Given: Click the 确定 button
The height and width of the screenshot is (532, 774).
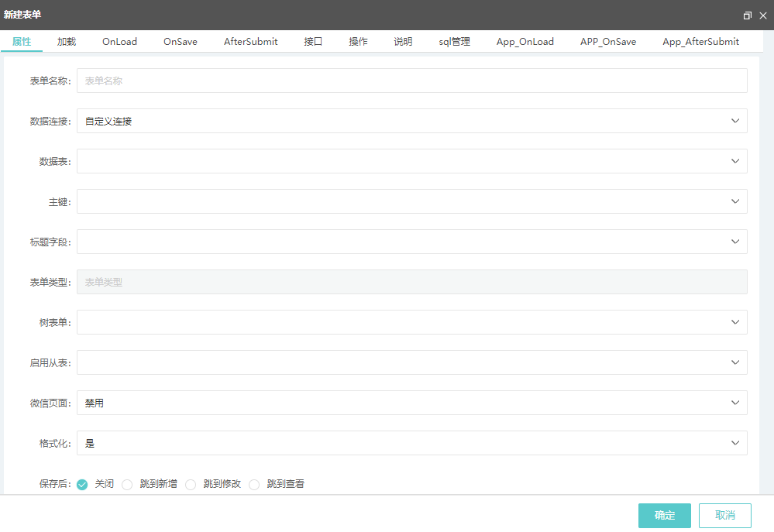Looking at the screenshot, I should 665,516.
